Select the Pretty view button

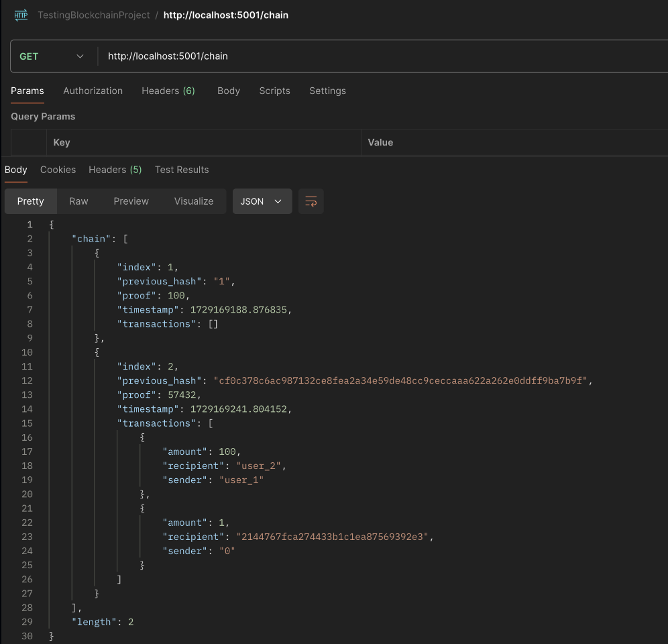[x=31, y=201]
